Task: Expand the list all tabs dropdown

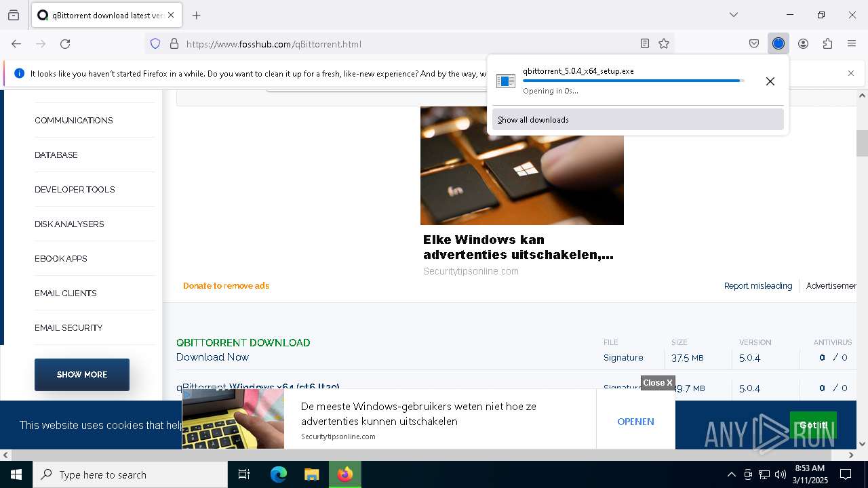Action: pyautogui.click(x=734, y=15)
